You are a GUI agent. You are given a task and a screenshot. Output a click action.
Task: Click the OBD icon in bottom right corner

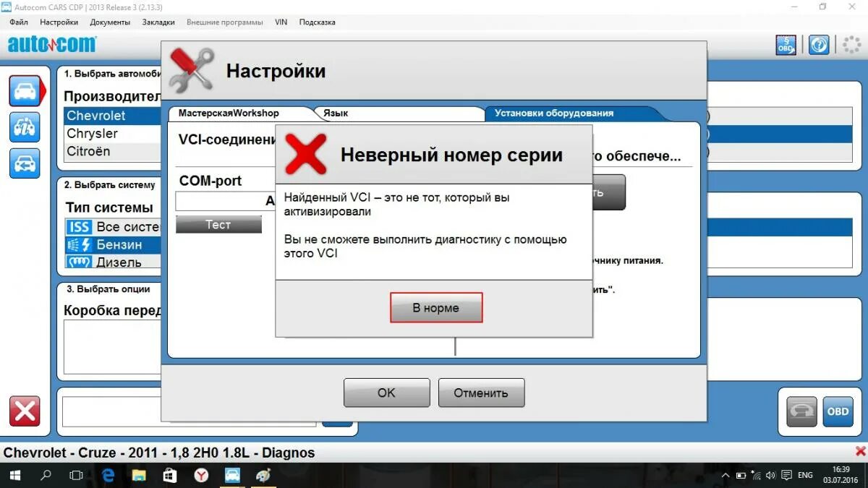click(837, 411)
